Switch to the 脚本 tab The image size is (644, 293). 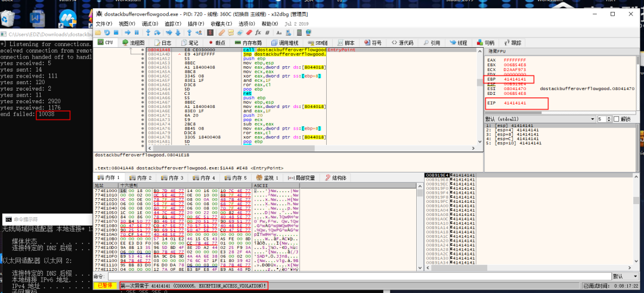click(346, 43)
